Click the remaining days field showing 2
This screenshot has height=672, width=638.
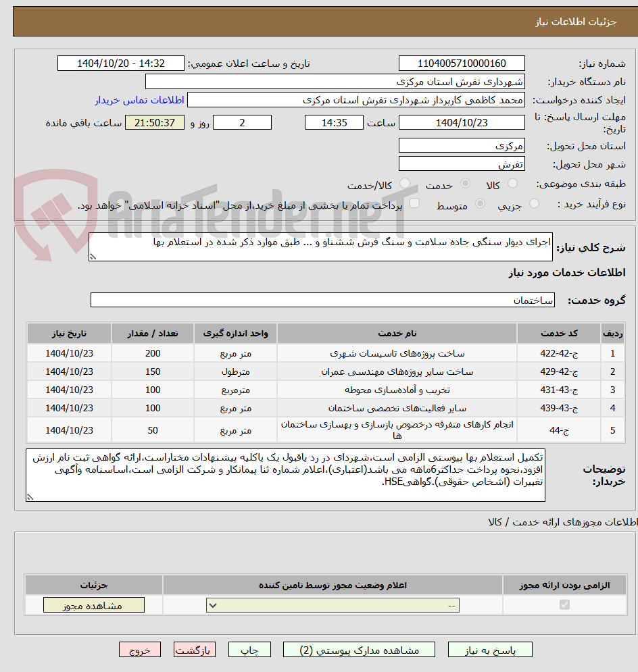(242, 122)
